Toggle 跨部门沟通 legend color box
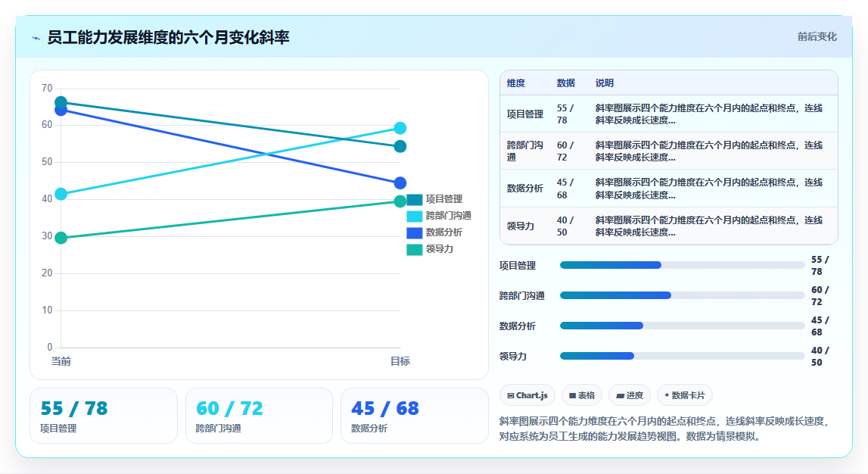 (x=414, y=216)
